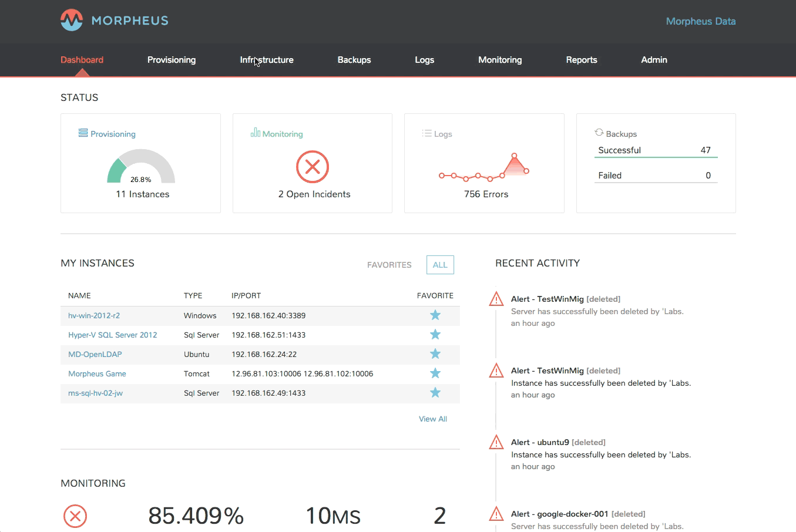The width and height of the screenshot is (796, 532).
Task: Click the Provisioning 26.8% gauge
Action: click(141, 166)
